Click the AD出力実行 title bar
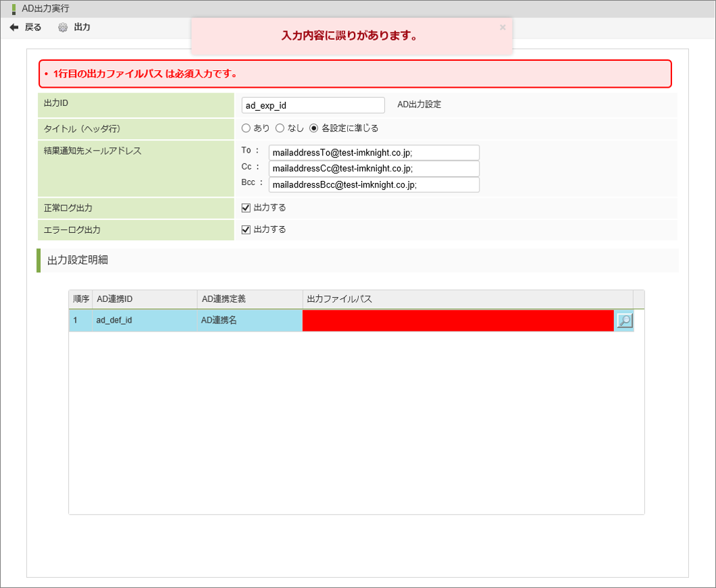Image resolution: width=716 pixels, height=588 pixels. point(41,9)
